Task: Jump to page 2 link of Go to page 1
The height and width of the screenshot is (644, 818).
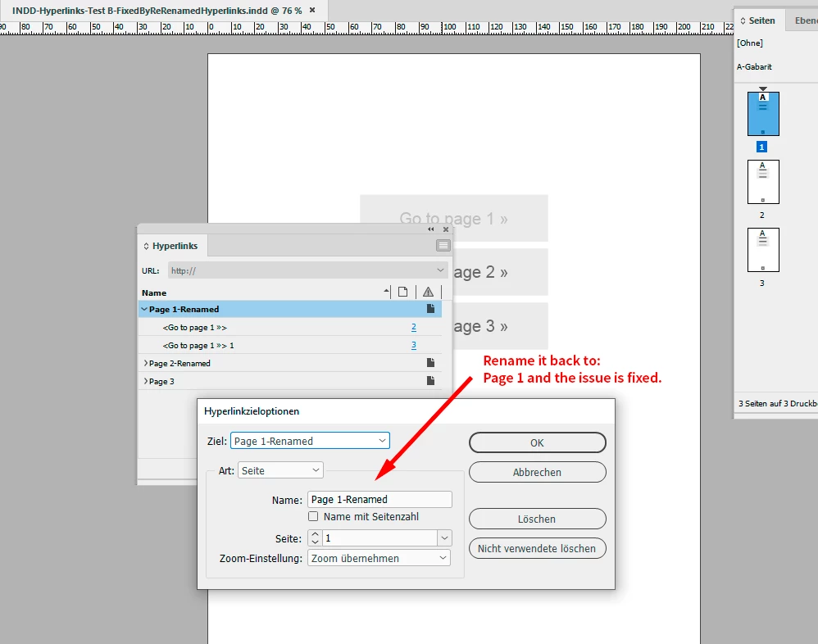Action: click(414, 327)
